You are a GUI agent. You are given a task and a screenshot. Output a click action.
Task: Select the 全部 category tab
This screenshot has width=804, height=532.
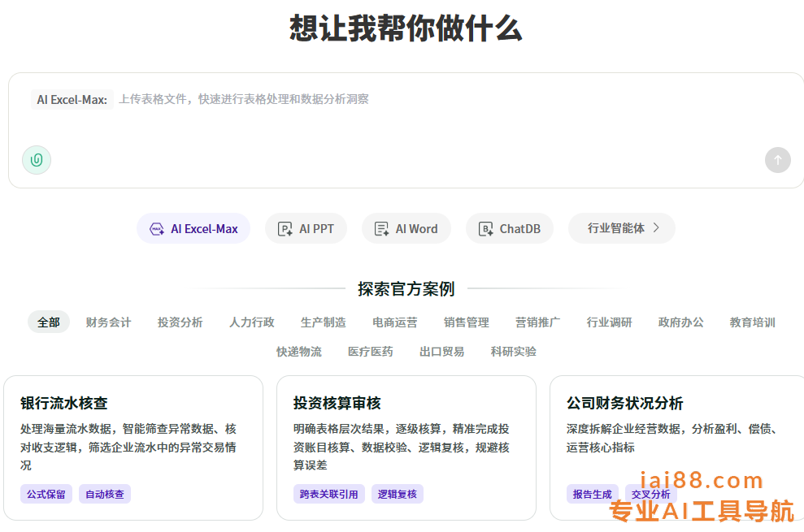tap(49, 322)
